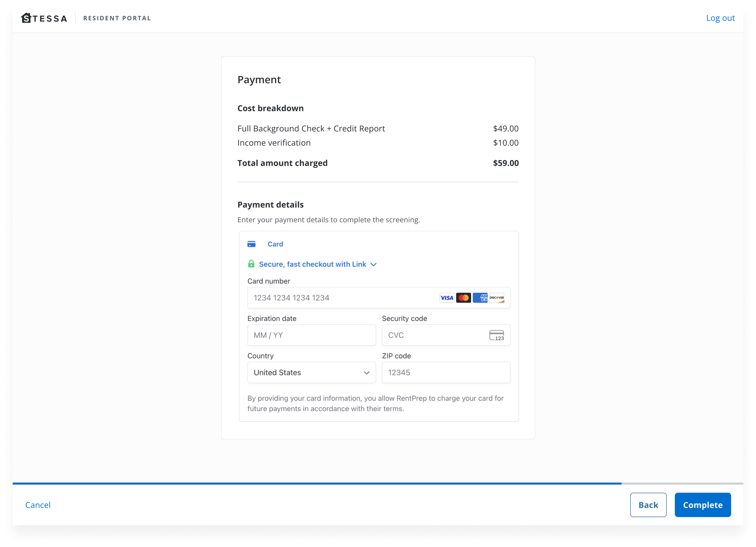The image size is (756, 547).
Task: Focus the Security code CVC field
Action: coord(446,335)
